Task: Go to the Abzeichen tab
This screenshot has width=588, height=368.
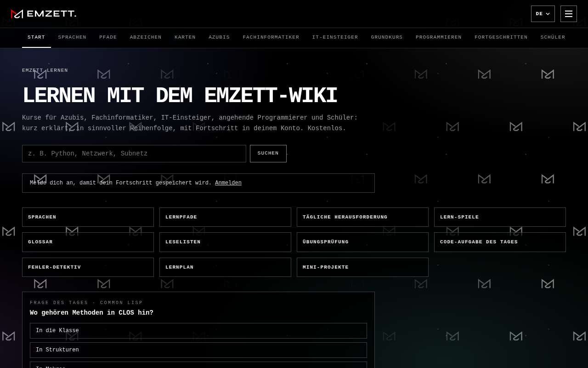Action: coord(146,37)
